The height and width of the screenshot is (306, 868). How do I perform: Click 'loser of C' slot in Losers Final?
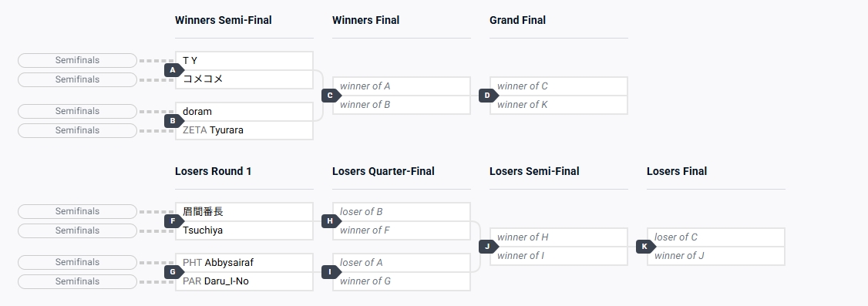click(x=716, y=237)
